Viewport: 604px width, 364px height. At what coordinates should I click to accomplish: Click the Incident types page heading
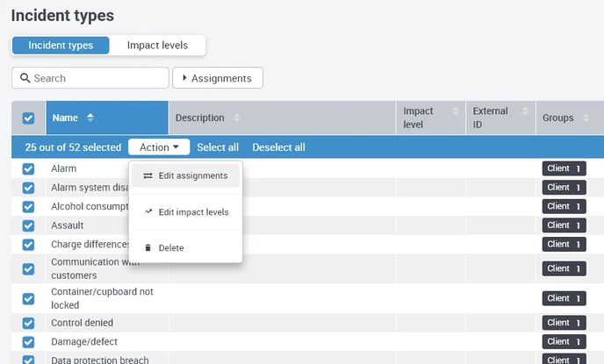62,16
